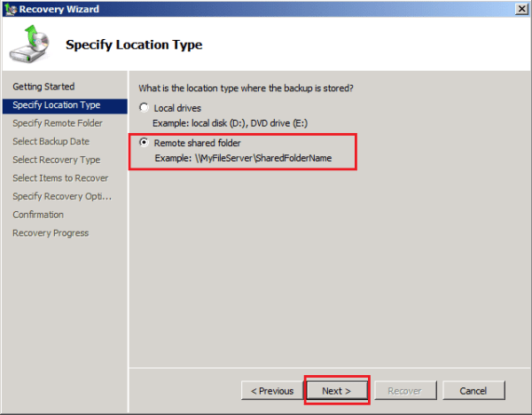Go to Specify Recovery Options step
Image resolution: width=532 pixels, height=415 pixels.
point(62,197)
